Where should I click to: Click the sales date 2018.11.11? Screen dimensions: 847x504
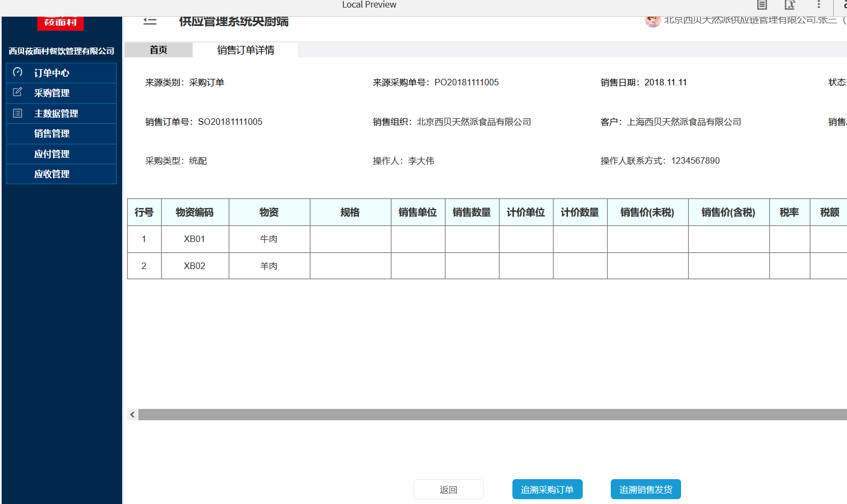[665, 82]
